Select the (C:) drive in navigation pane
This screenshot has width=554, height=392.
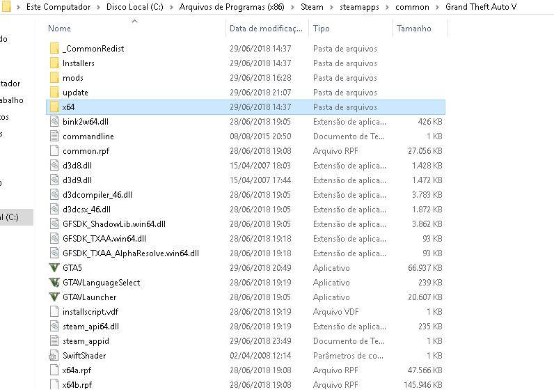coord(17,217)
